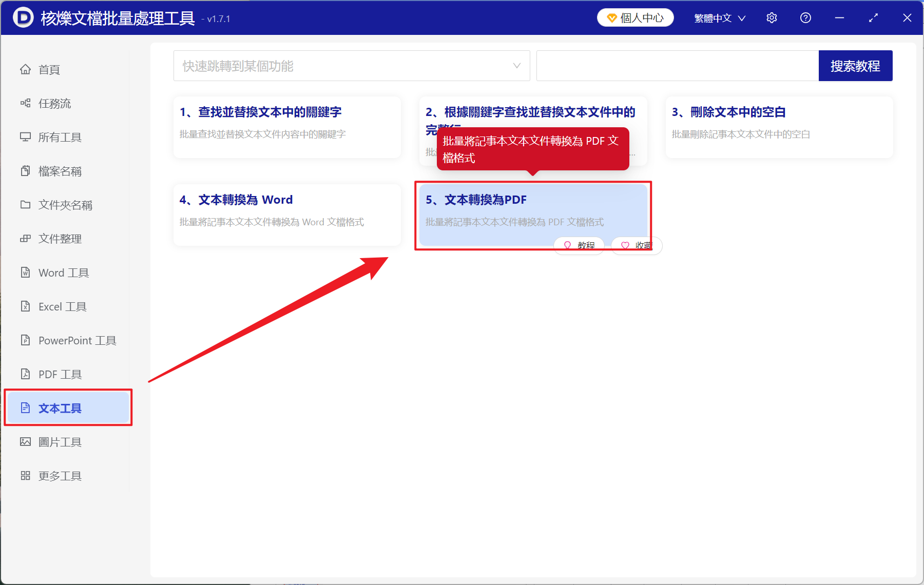Click the PowerPoint document icon in sidebar
The width and height of the screenshot is (924, 585).
(x=25, y=340)
